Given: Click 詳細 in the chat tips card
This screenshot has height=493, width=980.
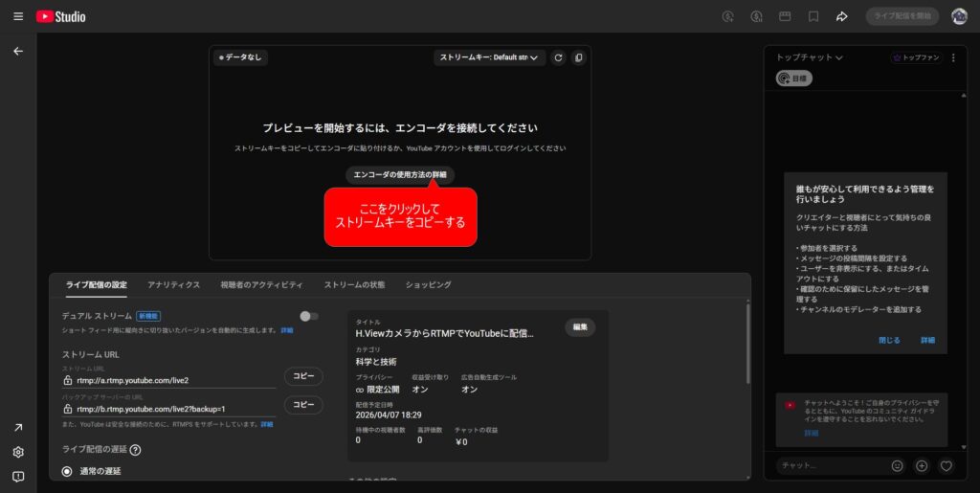Looking at the screenshot, I should tap(927, 341).
